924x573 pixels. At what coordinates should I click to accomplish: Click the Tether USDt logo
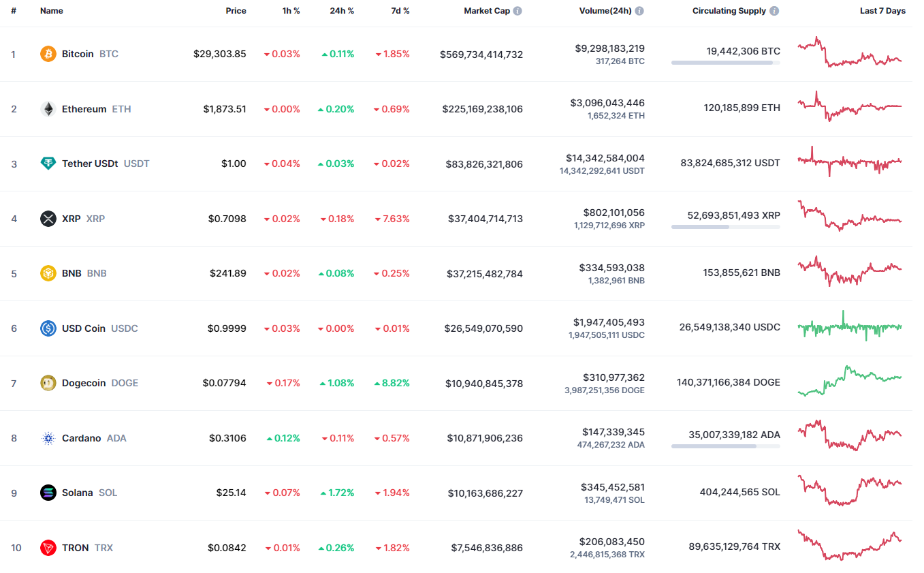click(x=48, y=164)
